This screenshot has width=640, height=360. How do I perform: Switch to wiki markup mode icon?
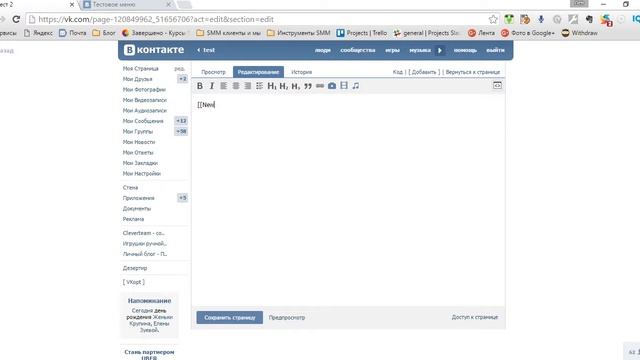(x=497, y=85)
